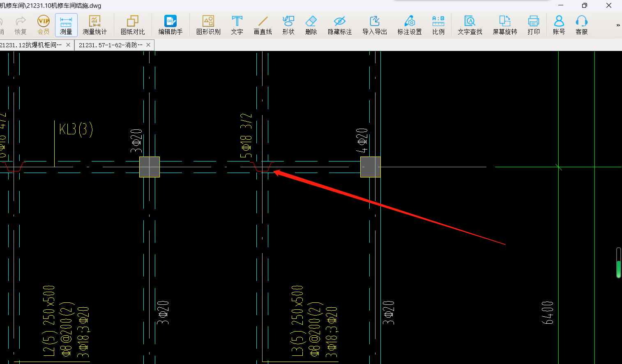Viewport: 622px width, 364px height.
Task: Click the 4Φ20 rebar annotation
Action: tap(362, 140)
